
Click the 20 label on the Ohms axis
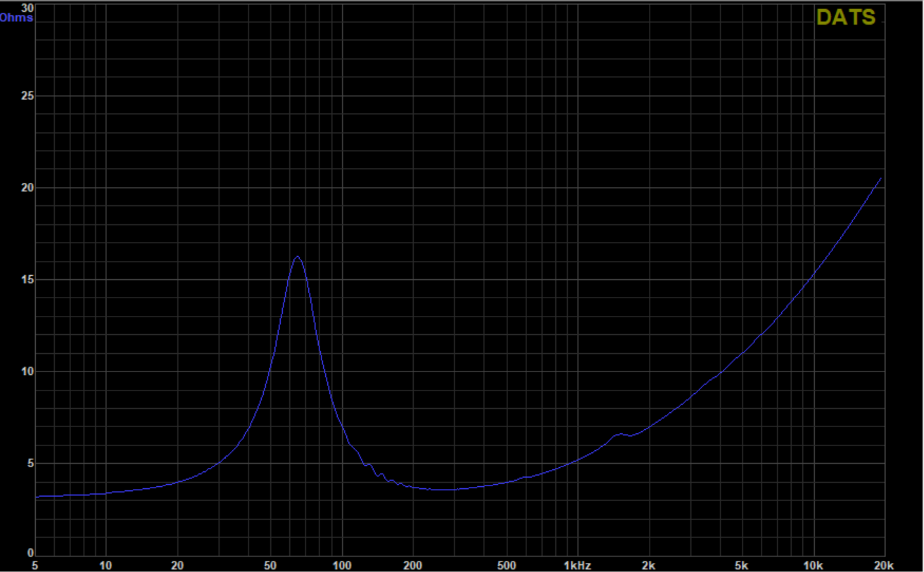pyautogui.click(x=27, y=188)
